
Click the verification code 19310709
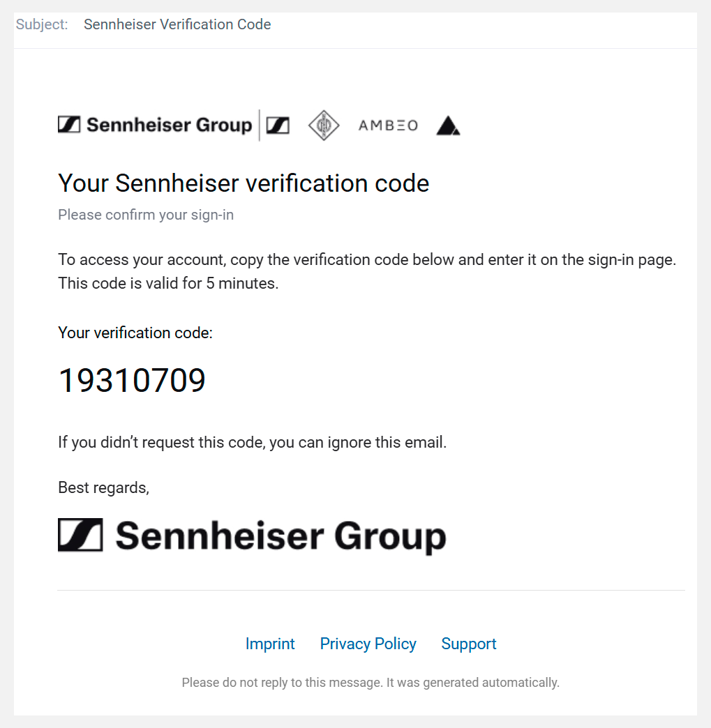(132, 381)
